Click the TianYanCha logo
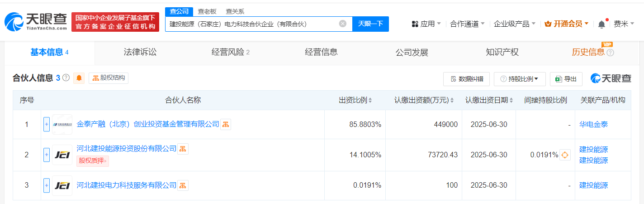The height and width of the screenshot is (204, 644). [36, 22]
